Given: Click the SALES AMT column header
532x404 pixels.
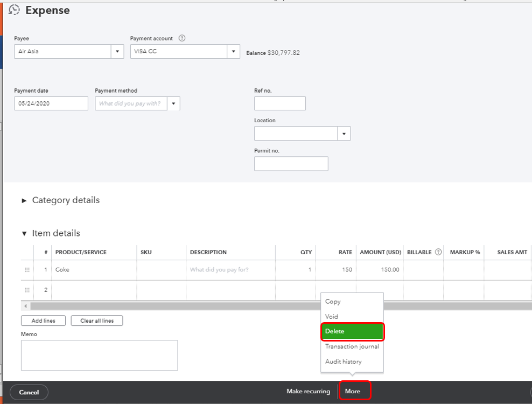Looking at the screenshot, I should coord(512,252).
